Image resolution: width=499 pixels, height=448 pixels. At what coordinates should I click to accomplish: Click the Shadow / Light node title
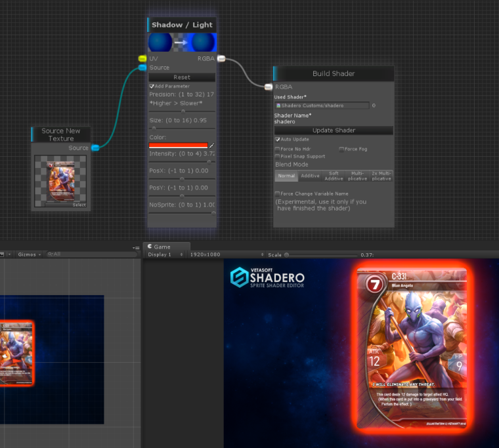tap(182, 25)
